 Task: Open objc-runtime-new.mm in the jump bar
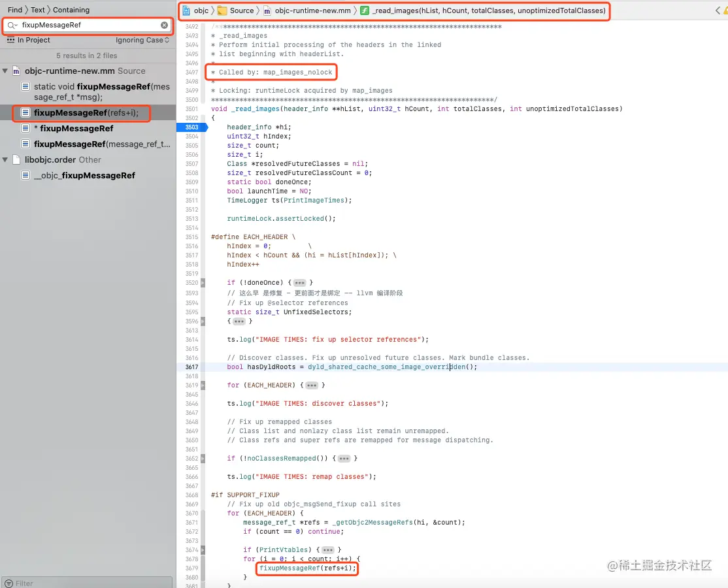308,10
